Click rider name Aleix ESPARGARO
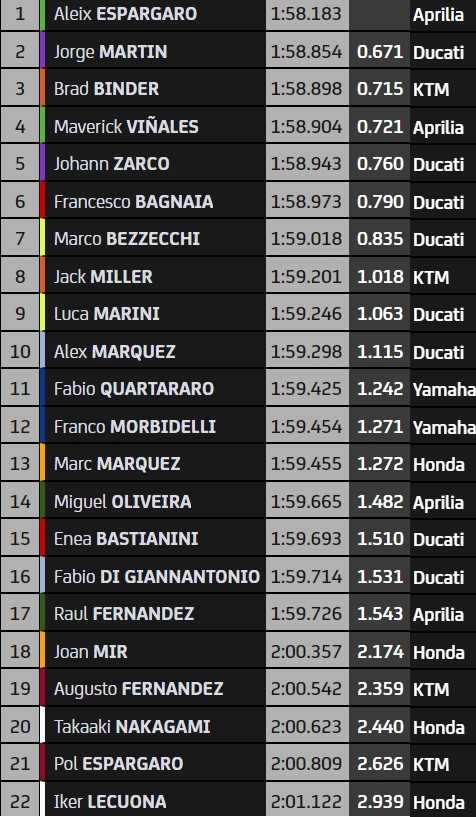This screenshot has width=476, height=817. pyautogui.click(x=125, y=14)
